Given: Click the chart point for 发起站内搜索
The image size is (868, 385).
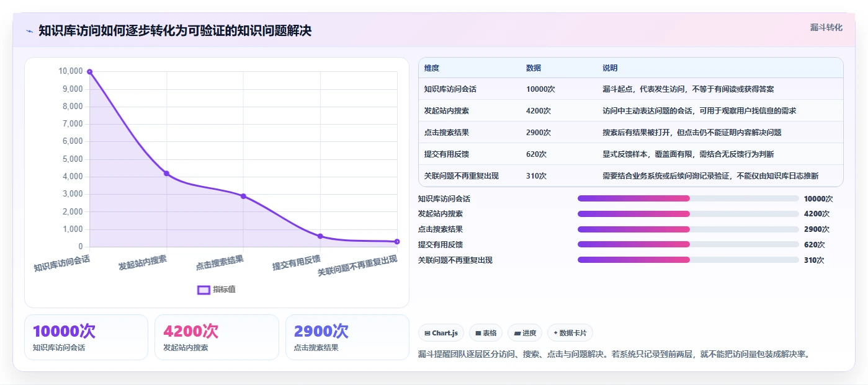Looking at the screenshot, I should pos(166,173).
